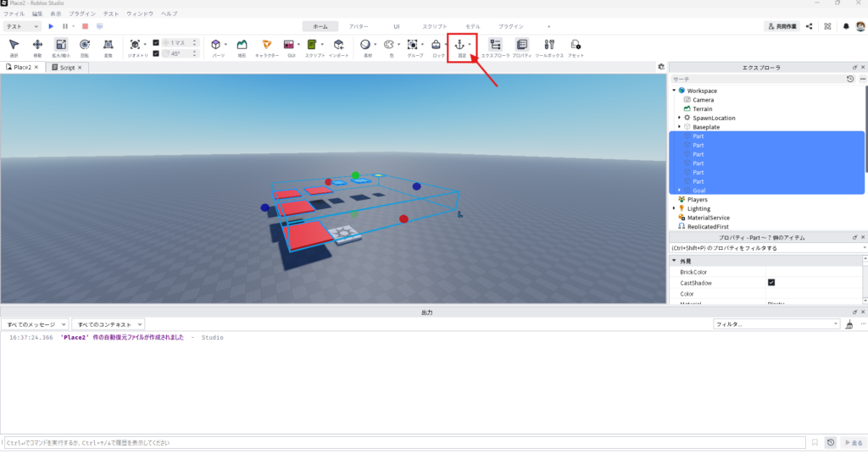Toggle the CastShadow checkbox
Screen dimensions: 868x465
tap(771, 282)
